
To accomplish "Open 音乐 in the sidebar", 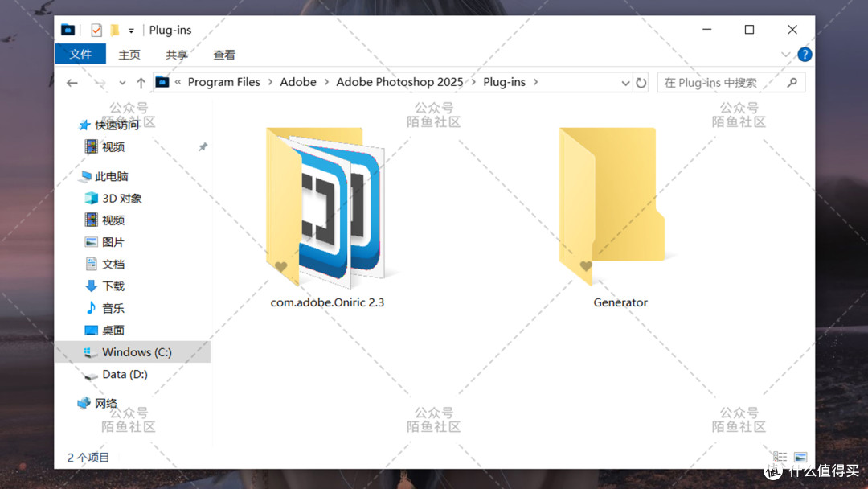I will coord(113,308).
